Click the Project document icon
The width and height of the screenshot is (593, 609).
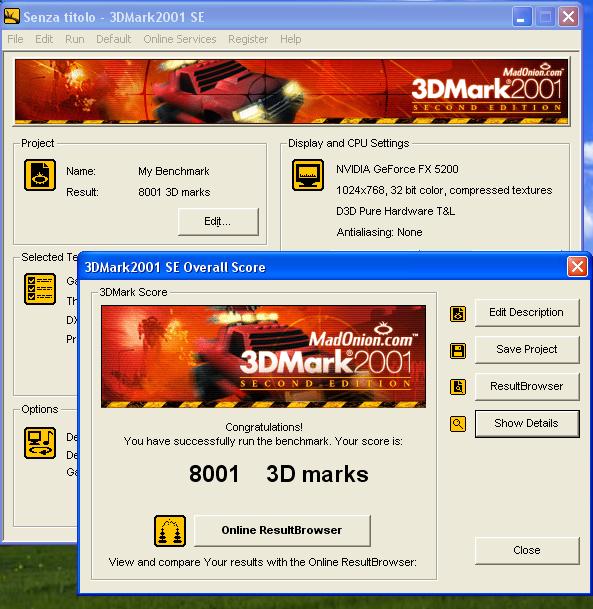(40, 175)
